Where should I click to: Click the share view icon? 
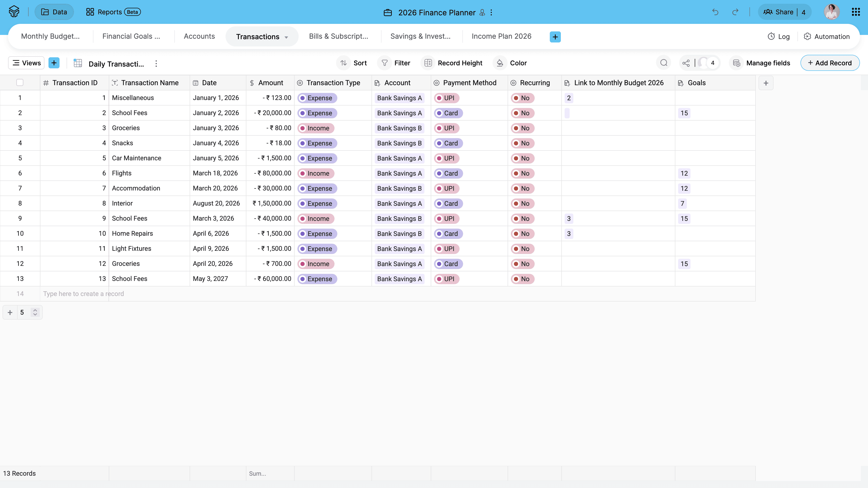click(x=686, y=63)
